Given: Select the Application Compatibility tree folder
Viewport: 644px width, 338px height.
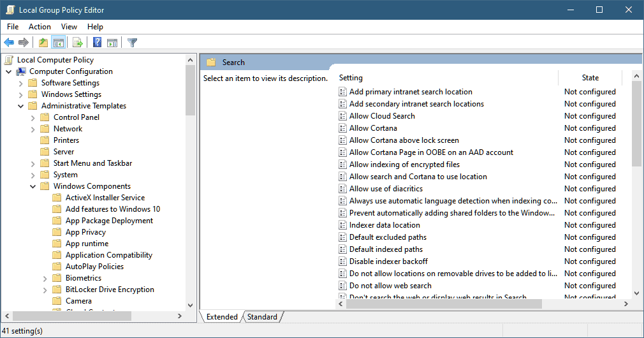Looking at the screenshot, I should tap(109, 255).
